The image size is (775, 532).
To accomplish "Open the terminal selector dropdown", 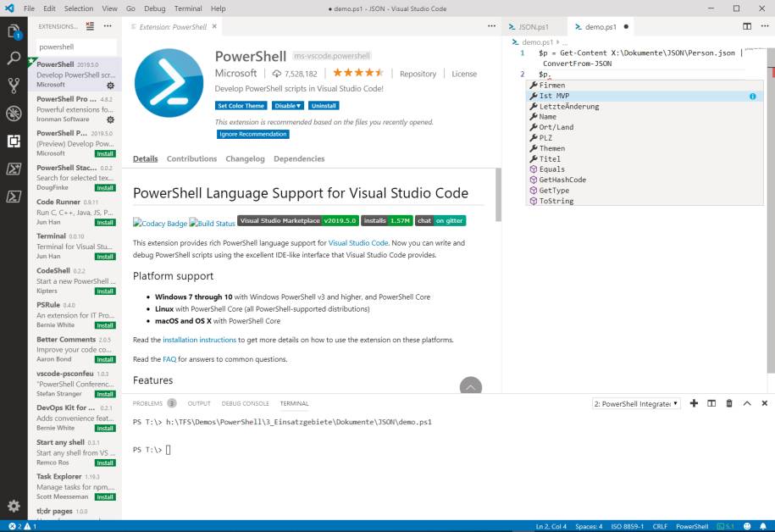I will click(x=636, y=404).
